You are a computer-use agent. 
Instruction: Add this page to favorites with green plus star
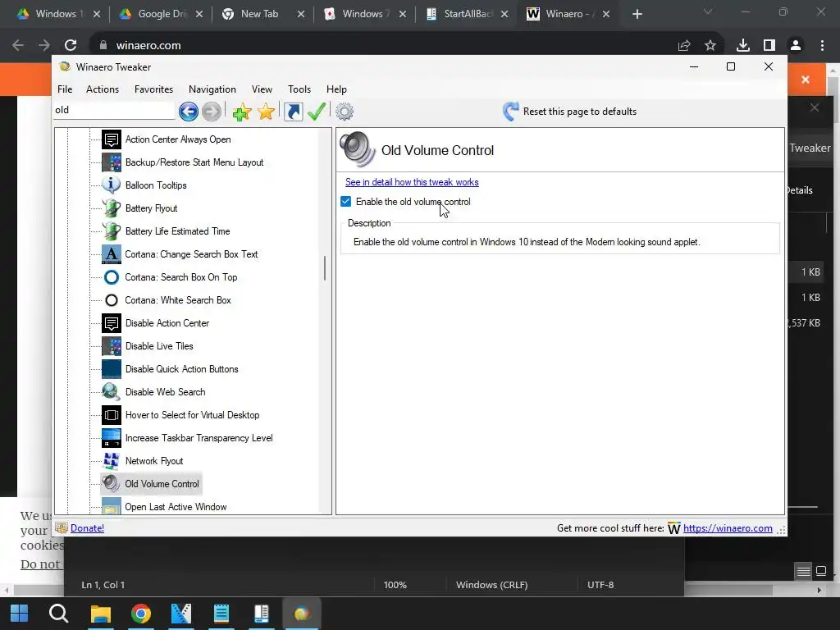click(242, 112)
